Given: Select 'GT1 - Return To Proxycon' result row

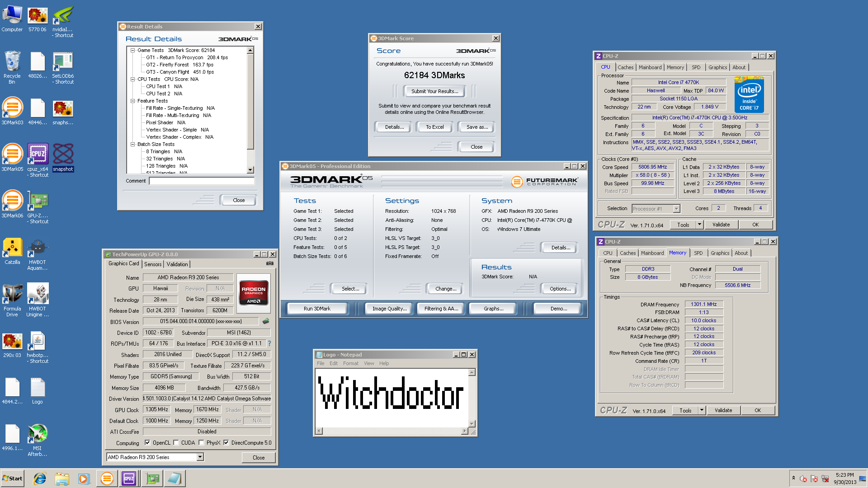Looking at the screenshot, I should coord(186,58).
